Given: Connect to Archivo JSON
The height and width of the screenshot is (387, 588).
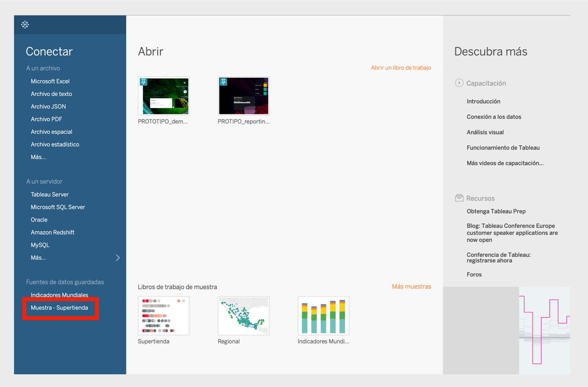Looking at the screenshot, I should point(49,106).
